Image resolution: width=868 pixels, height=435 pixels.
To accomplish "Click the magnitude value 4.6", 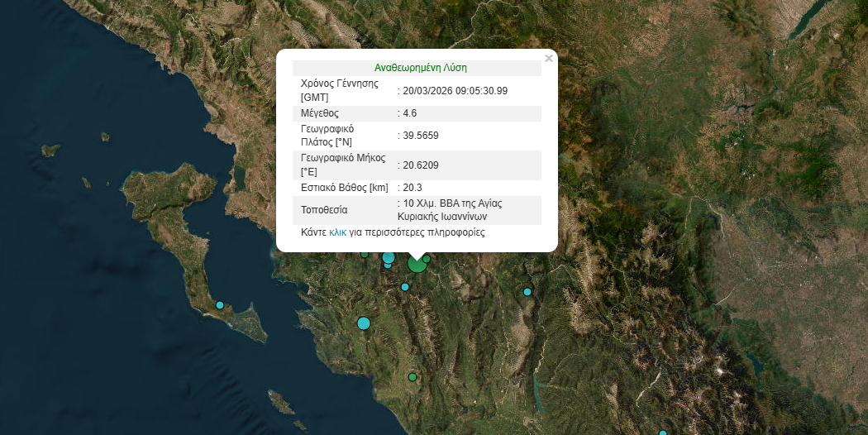I will click(x=409, y=113).
